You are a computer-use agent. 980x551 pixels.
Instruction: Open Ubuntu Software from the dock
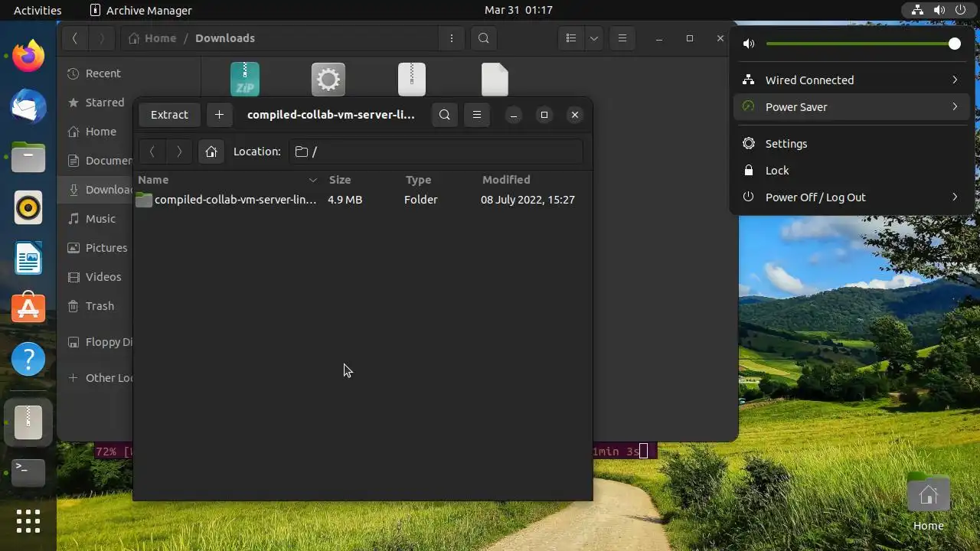[28, 308]
